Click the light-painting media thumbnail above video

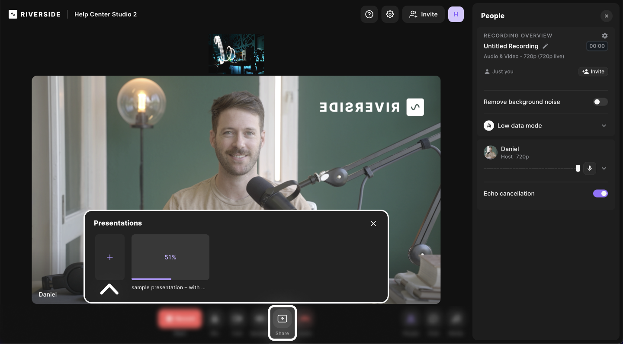click(x=236, y=54)
